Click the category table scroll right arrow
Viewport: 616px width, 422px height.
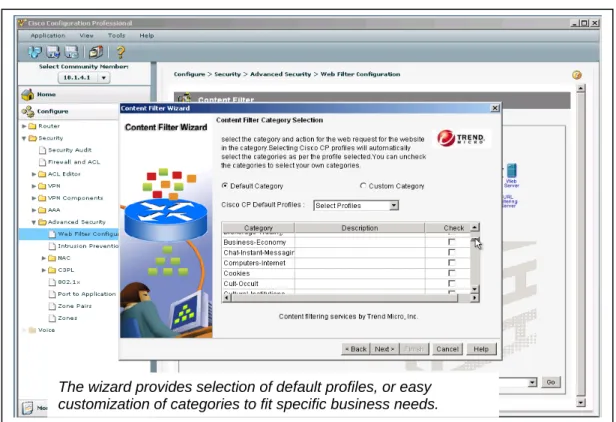475,298
